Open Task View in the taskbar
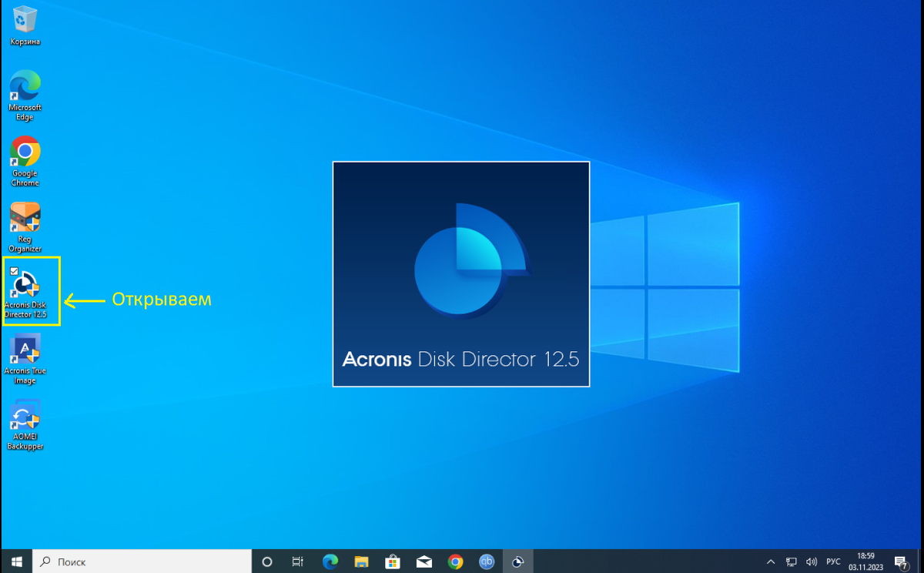The image size is (924, 573). point(298,561)
